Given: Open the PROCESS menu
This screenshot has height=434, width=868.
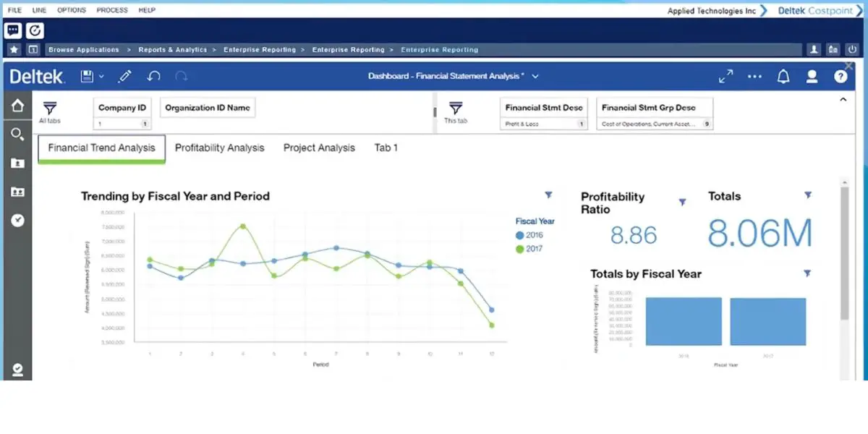Looking at the screenshot, I should [111, 10].
